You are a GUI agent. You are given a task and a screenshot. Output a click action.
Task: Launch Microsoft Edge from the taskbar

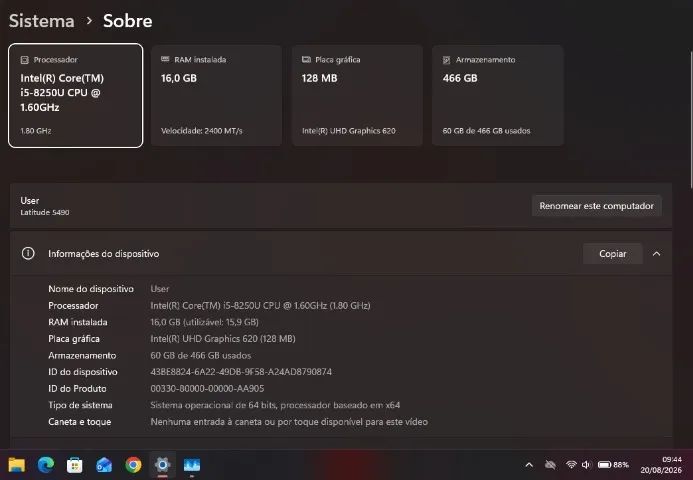[46, 465]
